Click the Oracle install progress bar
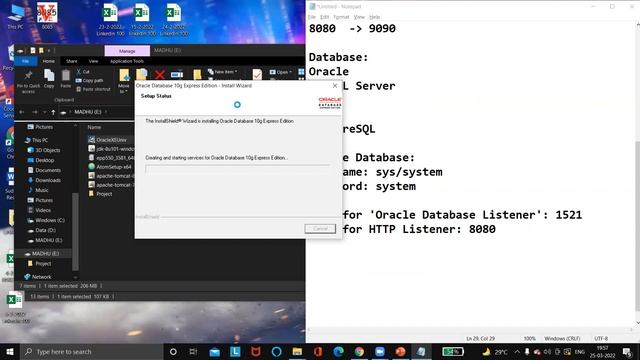Image resolution: width=640 pixels, height=360 pixels. 237,169
